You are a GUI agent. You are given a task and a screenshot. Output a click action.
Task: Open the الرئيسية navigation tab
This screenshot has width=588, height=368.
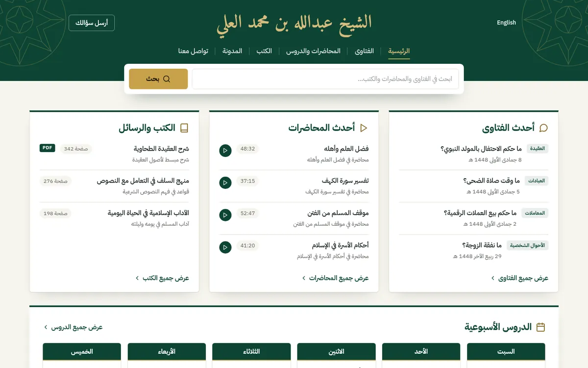[x=399, y=51]
